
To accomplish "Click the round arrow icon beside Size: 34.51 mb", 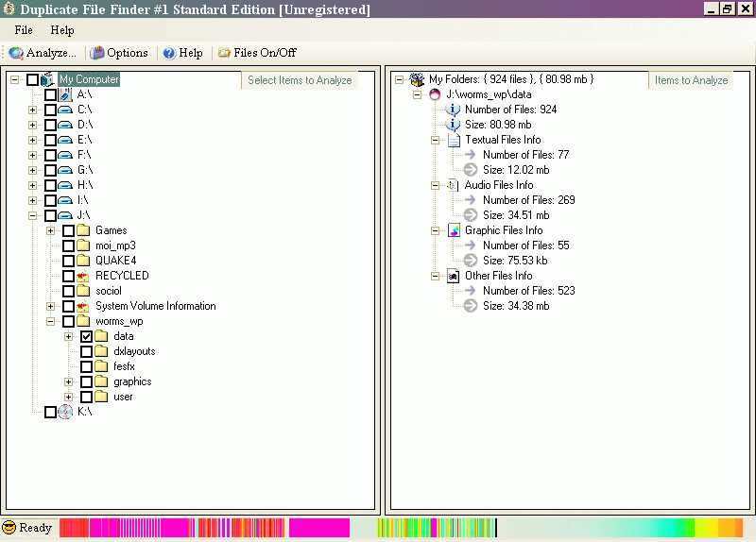I will pyautogui.click(x=471, y=215).
